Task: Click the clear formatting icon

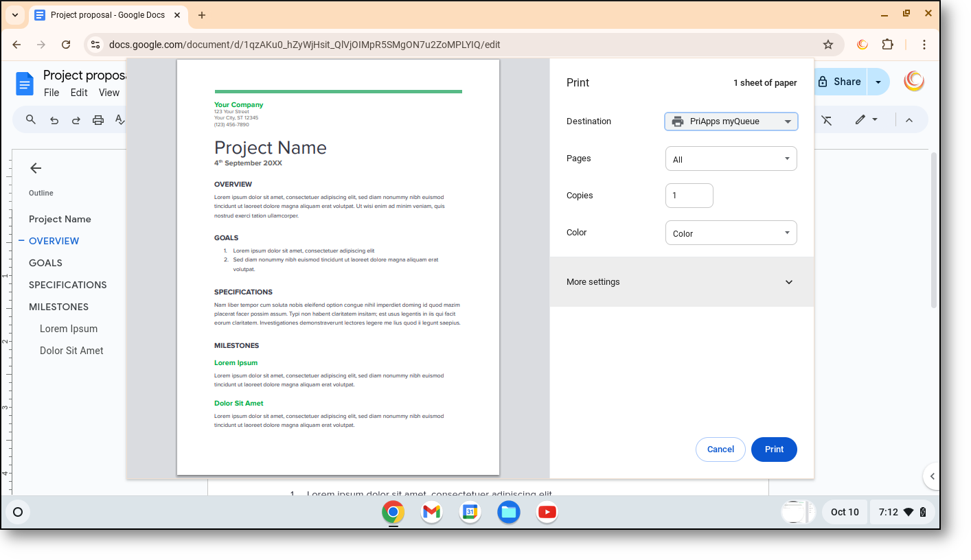Action: click(x=827, y=120)
